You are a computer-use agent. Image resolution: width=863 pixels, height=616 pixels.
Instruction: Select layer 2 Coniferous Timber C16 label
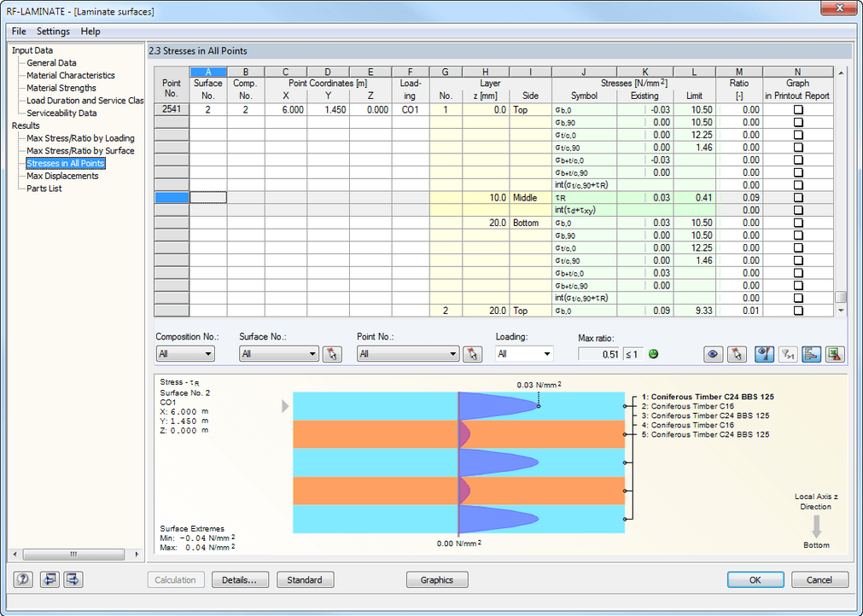tap(688, 406)
